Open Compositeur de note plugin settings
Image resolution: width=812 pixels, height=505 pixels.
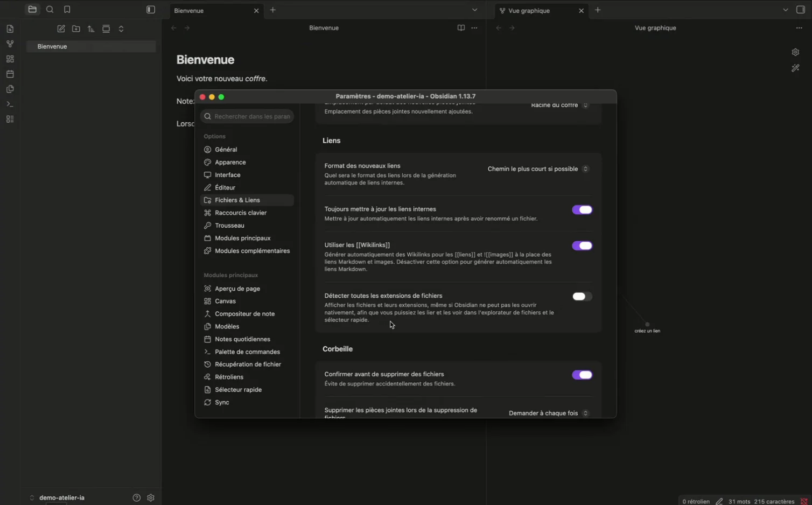point(247,314)
